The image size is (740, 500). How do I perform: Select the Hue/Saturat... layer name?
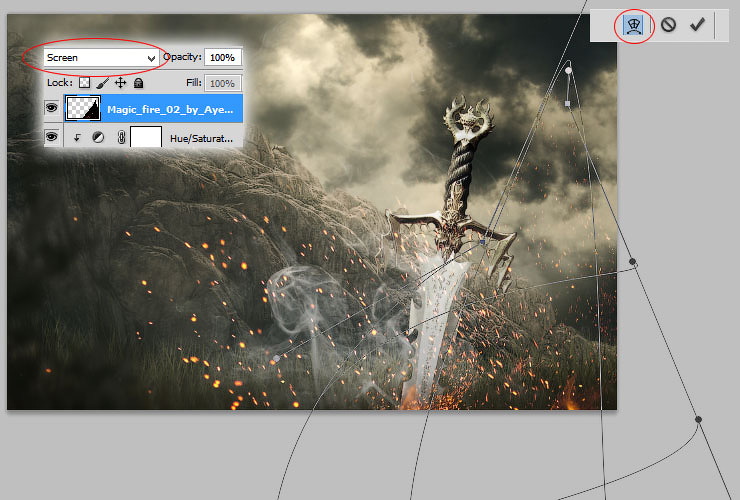coord(202,138)
